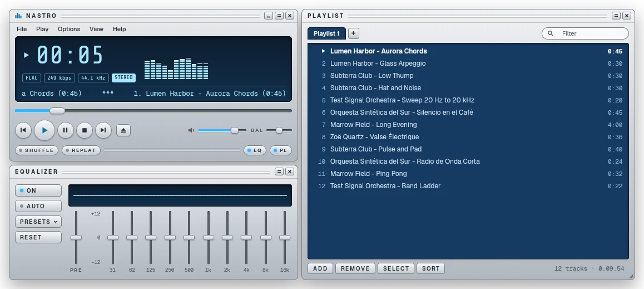Reset the equalizer with RESET button

coord(38,237)
